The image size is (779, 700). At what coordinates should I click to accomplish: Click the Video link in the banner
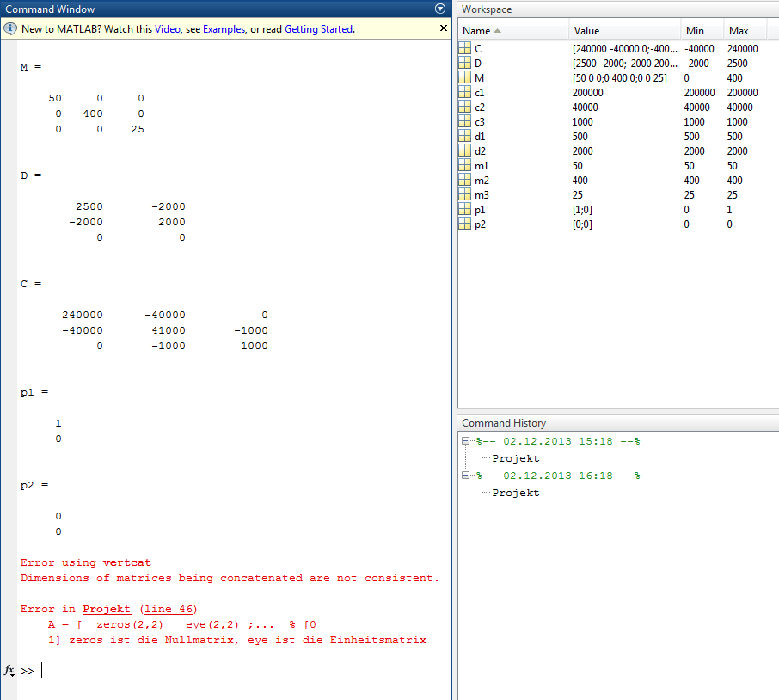click(x=168, y=29)
